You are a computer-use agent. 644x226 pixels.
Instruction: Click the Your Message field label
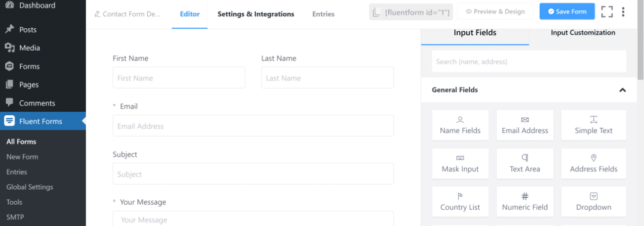[x=143, y=202]
